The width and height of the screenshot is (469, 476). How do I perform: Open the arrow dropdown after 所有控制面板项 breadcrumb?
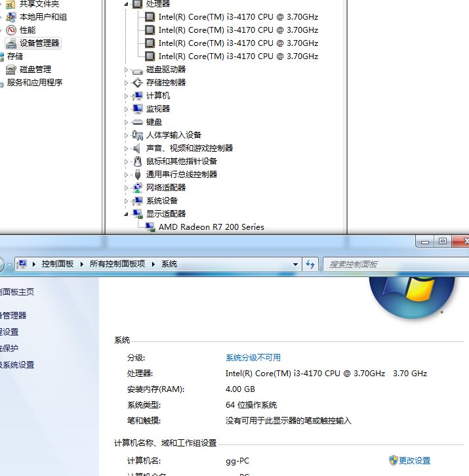[x=153, y=264]
